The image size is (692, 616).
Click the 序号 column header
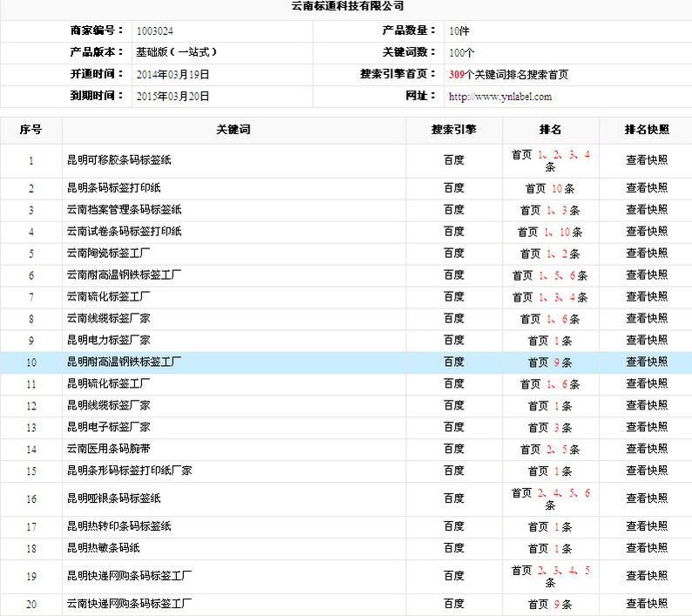(31, 129)
